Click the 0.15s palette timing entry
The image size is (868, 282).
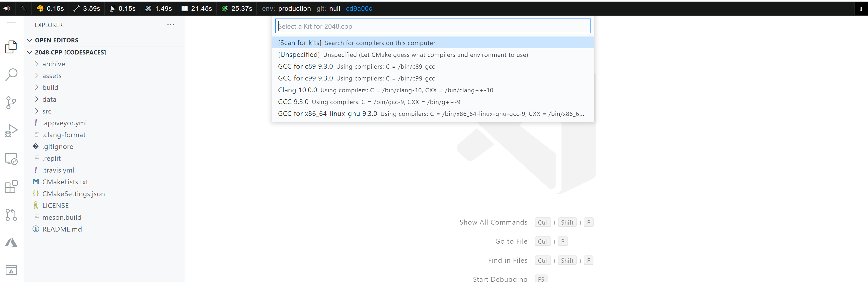pos(50,8)
